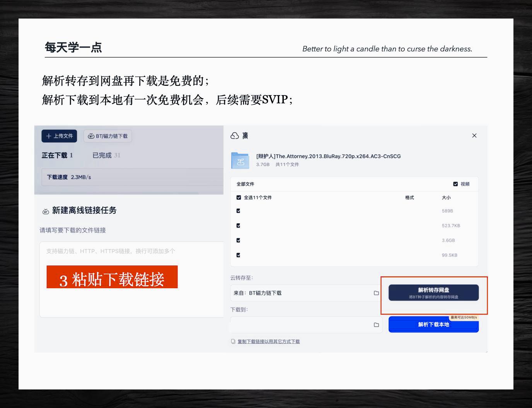The height and width of the screenshot is (408, 532).
Task: Uncheck the 99.5KB file checkbox
Action: coord(238,255)
